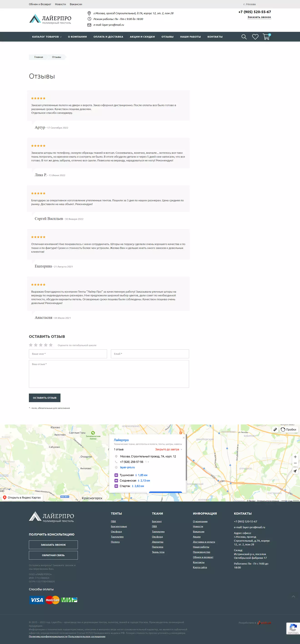Rate with the first star
Screen dimensions: 300x644
pyautogui.click(x=31, y=345)
